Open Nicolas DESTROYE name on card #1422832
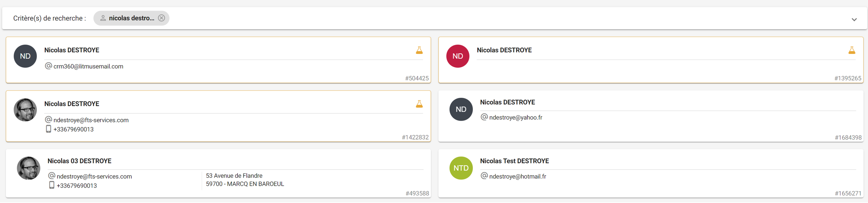 coord(72,104)
